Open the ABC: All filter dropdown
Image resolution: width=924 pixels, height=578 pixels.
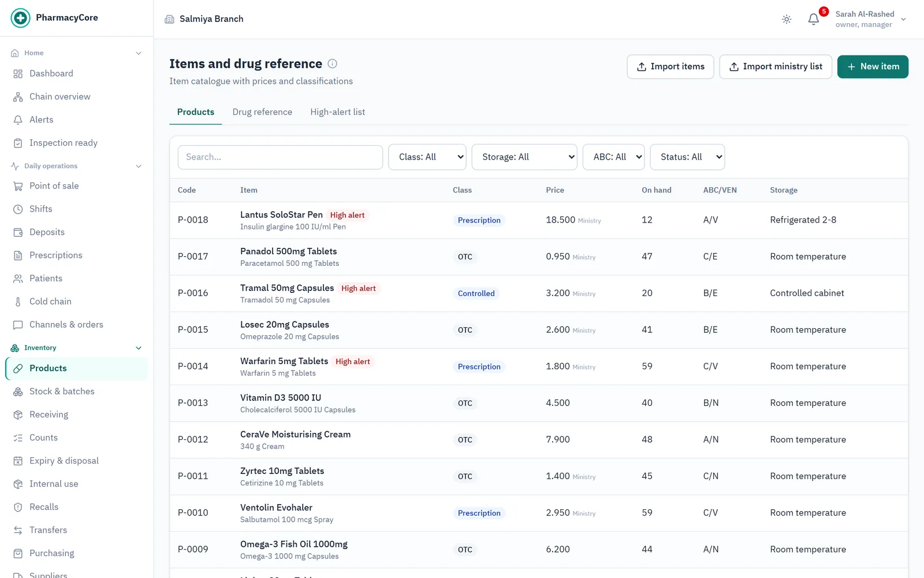pos(614,157)
